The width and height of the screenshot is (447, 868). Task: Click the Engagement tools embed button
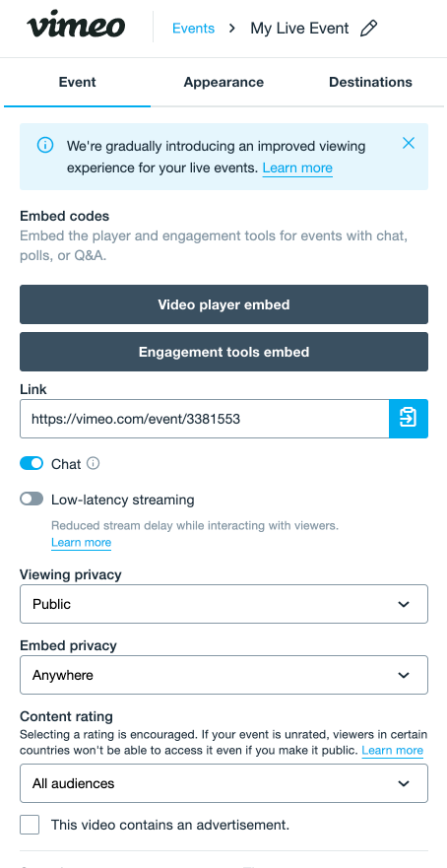click(224, 352)
